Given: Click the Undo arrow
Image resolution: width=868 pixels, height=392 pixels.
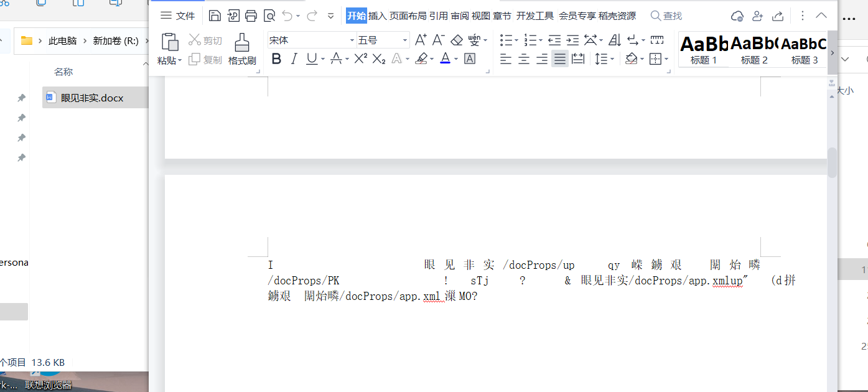Looking at the screenshot, I should point(287,16).
